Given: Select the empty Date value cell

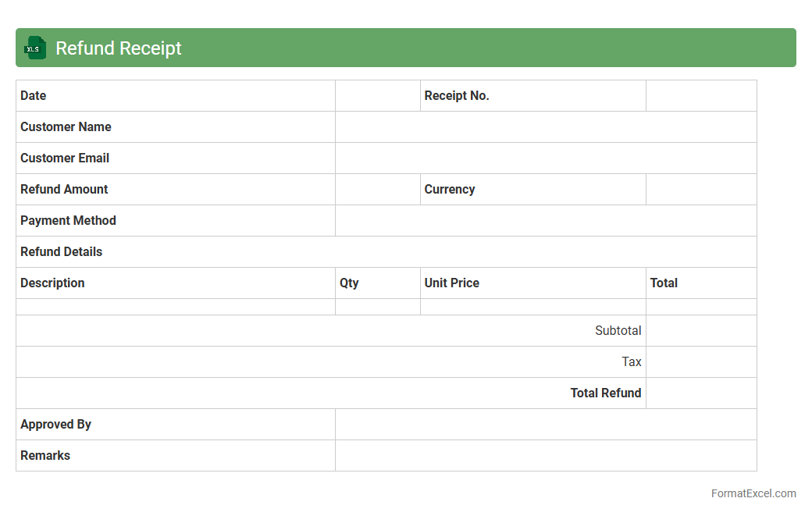Looking at the screenshot, I should (x=378, y=96).
